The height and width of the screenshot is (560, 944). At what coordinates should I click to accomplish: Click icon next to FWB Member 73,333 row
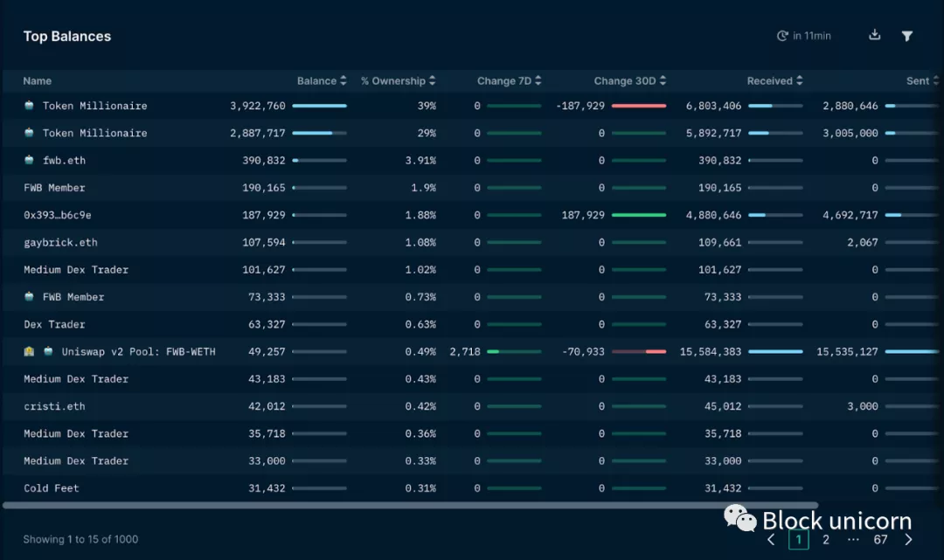[29, 296]
